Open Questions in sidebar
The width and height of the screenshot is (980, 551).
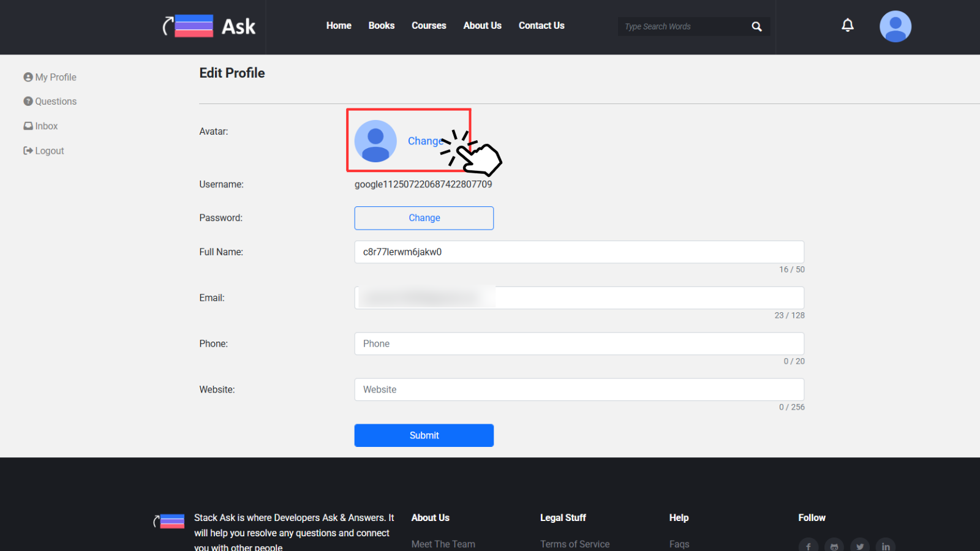(50, 102)
